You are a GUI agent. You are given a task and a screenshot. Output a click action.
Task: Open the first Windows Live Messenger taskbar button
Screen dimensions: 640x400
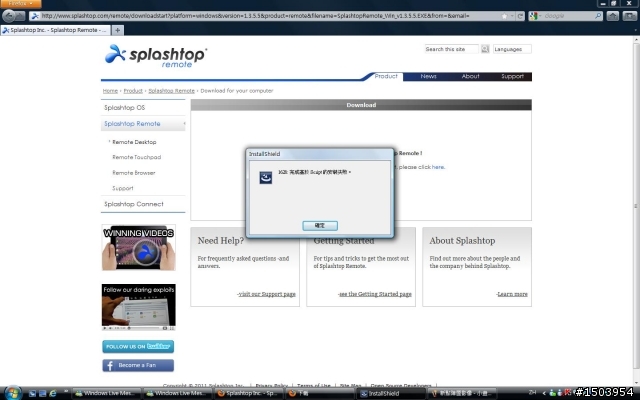coord(106,393)
